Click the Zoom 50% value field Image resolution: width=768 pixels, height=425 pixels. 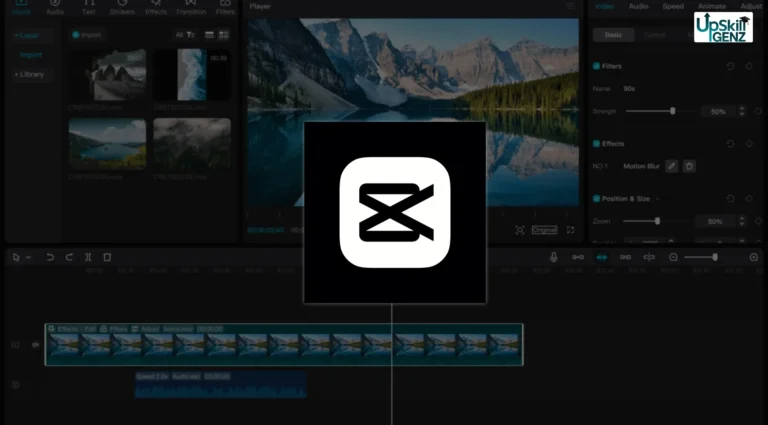click(x=715, y=222)
